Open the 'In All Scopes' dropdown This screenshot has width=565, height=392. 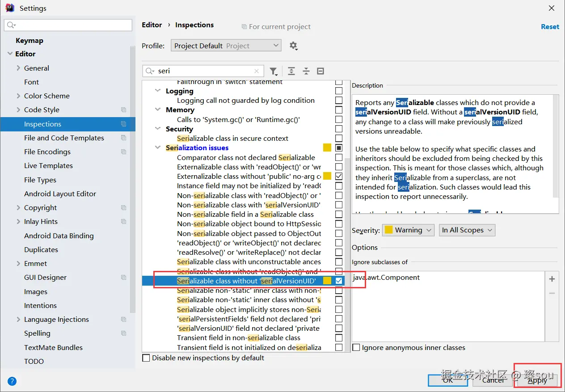467,230
